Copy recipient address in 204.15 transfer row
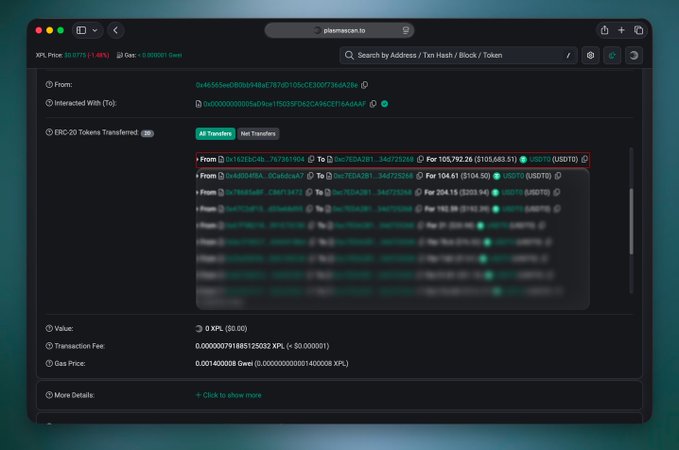Viewport: 679px width, 450px height. (x=418, y=192)
